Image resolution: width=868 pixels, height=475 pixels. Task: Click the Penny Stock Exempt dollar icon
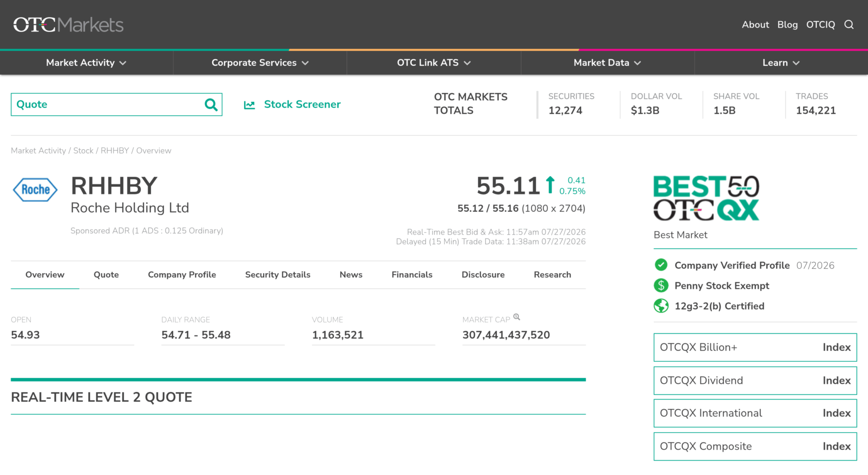[661, 285]
